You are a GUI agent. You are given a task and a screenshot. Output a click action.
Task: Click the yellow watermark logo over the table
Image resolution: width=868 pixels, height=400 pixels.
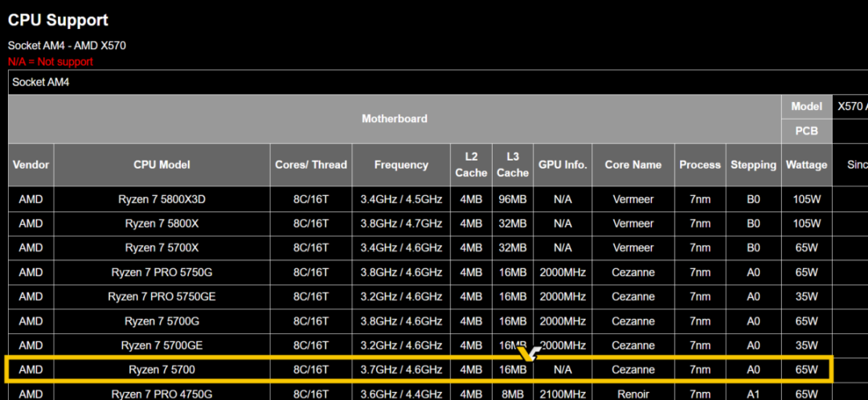(529, 353)
